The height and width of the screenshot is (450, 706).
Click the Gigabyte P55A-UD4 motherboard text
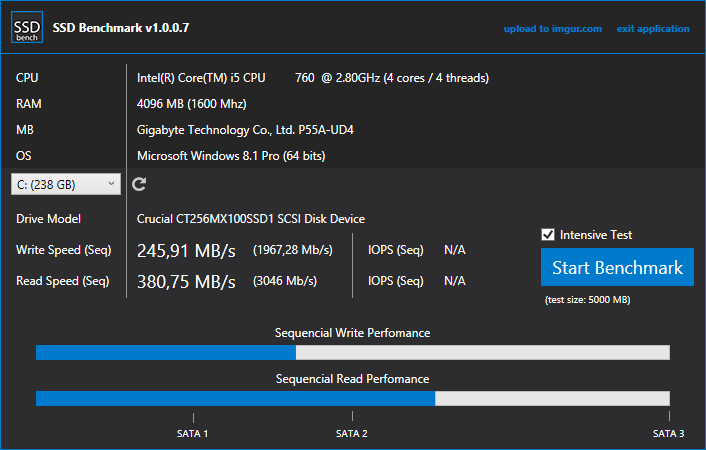[x=245, y=130]
